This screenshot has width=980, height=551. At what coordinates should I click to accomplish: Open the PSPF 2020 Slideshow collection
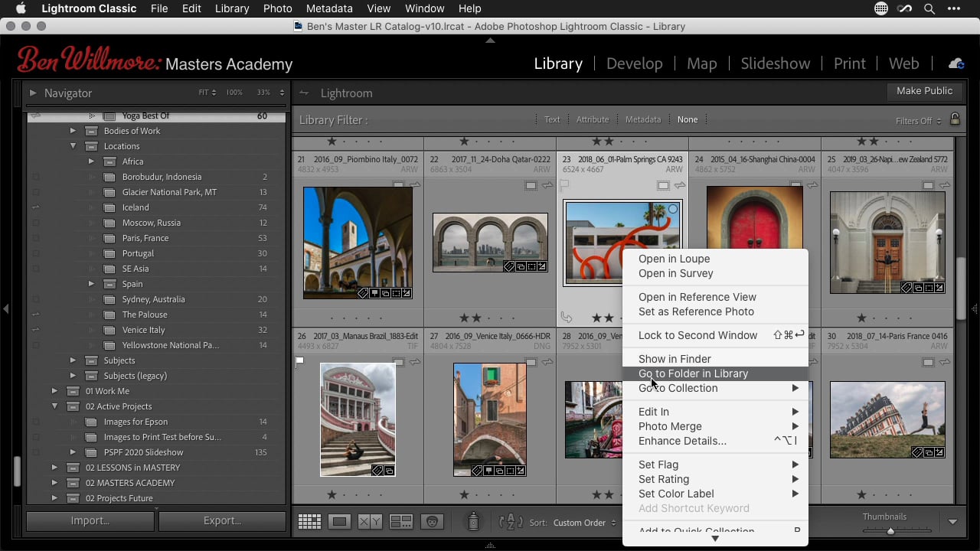click(157, 452)
